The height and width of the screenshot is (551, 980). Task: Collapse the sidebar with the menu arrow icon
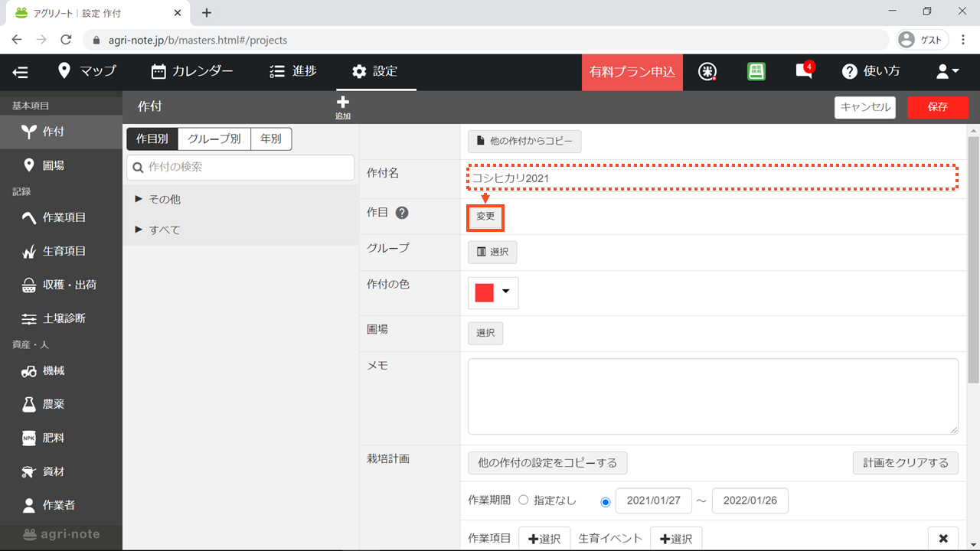tap(21, 72)
